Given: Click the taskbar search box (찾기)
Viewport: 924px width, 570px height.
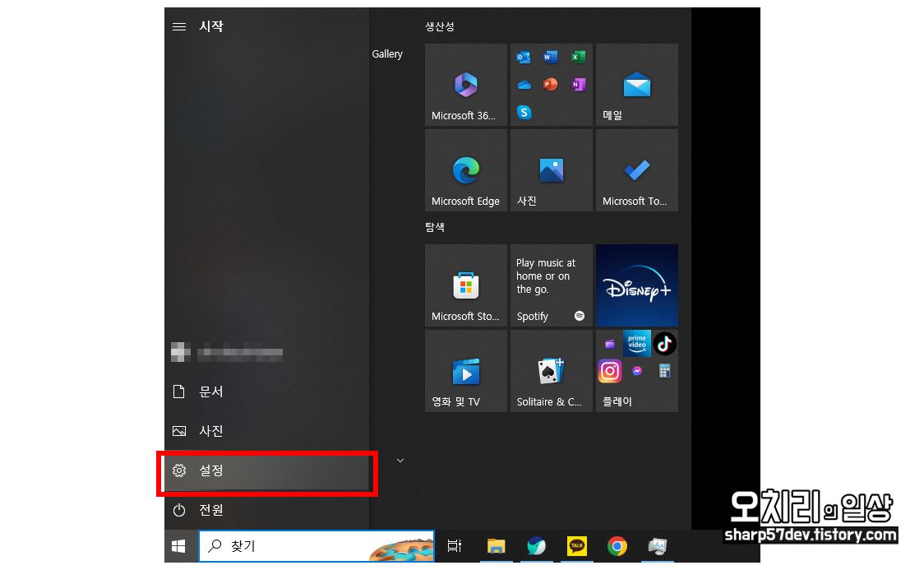Looking at the screenshot, I should click(x=316, y=546).
